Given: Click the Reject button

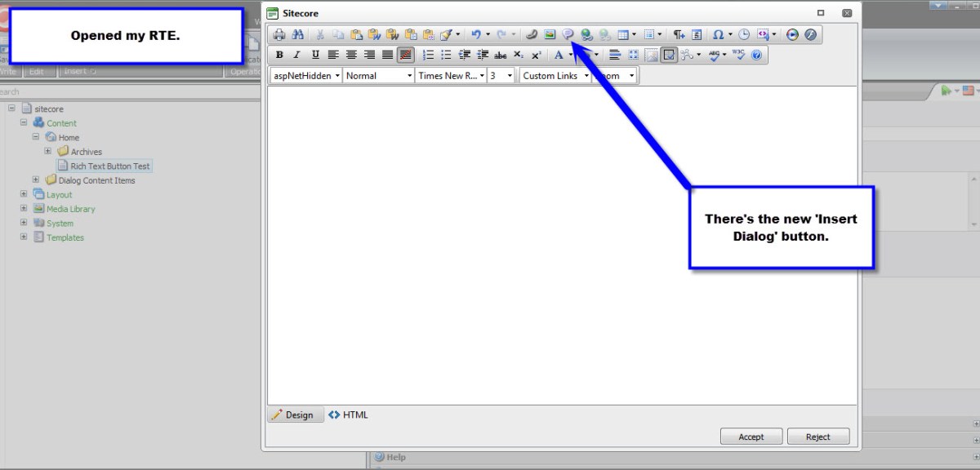Looking at the screenshot, I should point(817,437).
